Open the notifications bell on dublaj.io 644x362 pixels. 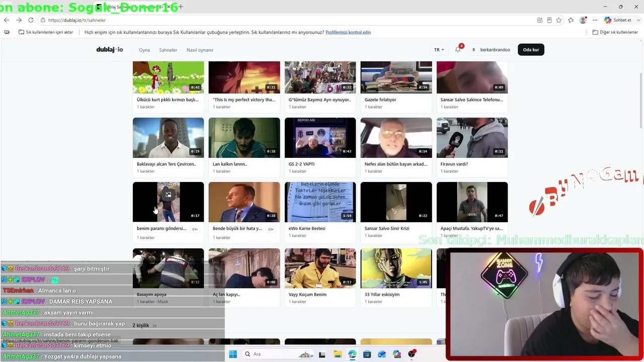(458, 50)
